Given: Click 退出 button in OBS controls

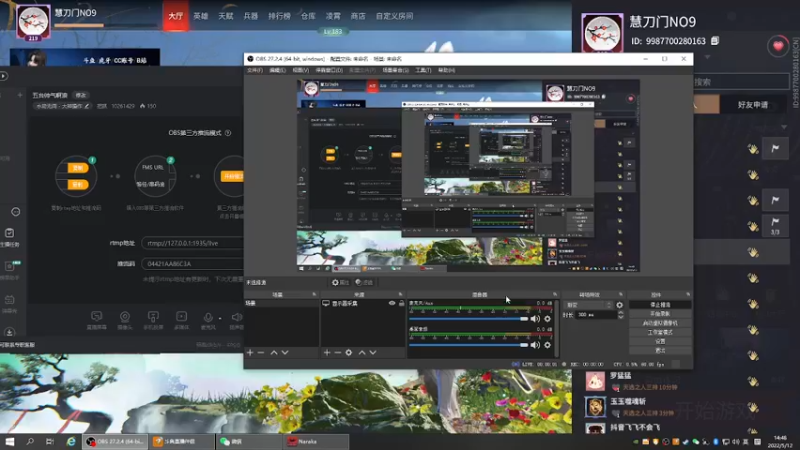Looking at the screenshot, I should click(x=660, y=351).
